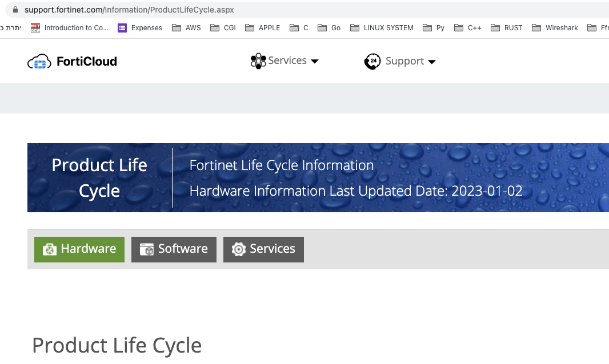Click the lock icon in address bar
609x364 pixels.
coord(15,10)
